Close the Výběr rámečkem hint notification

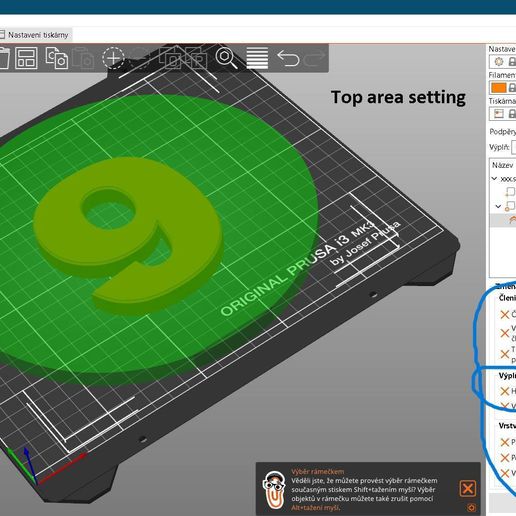pos(468,489)
